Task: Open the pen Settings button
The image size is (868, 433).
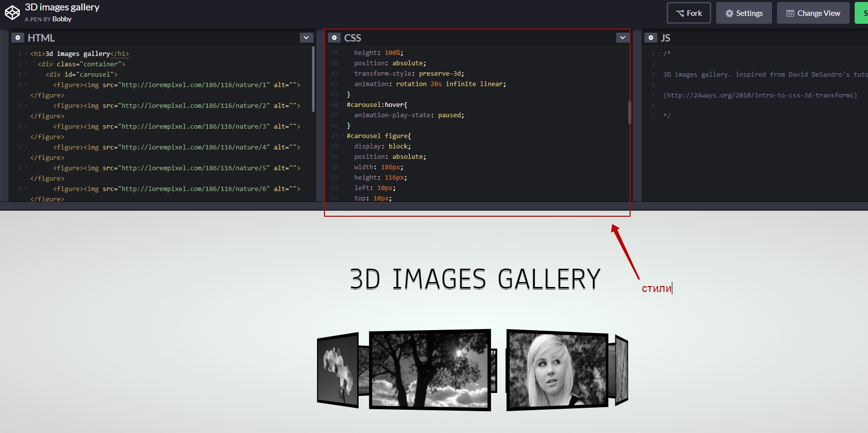Action: click(x=743, y=13)
